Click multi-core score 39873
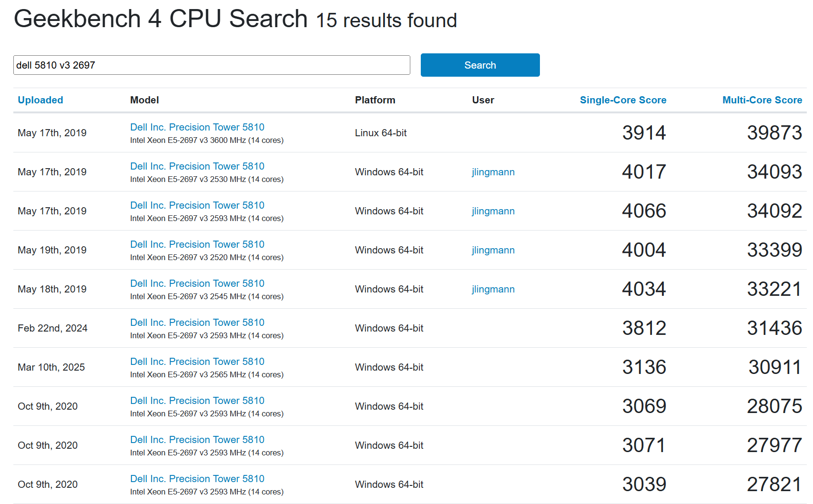 (x=774, y=133)
